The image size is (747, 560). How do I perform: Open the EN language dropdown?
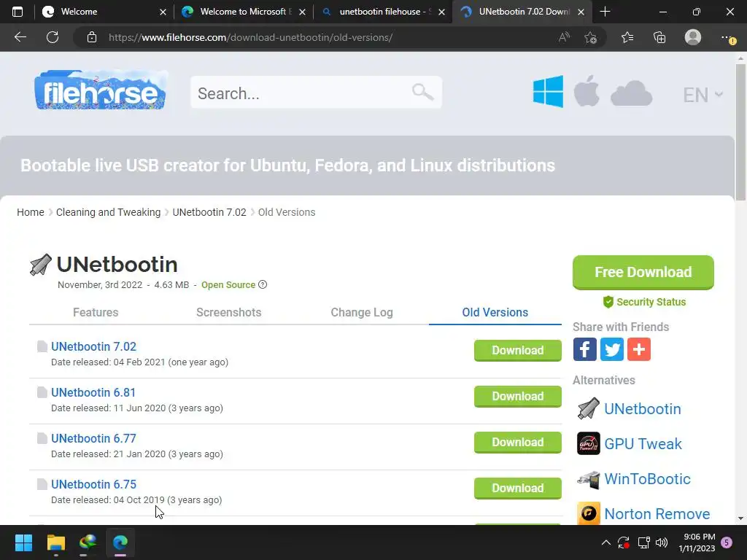coord(703,95)
